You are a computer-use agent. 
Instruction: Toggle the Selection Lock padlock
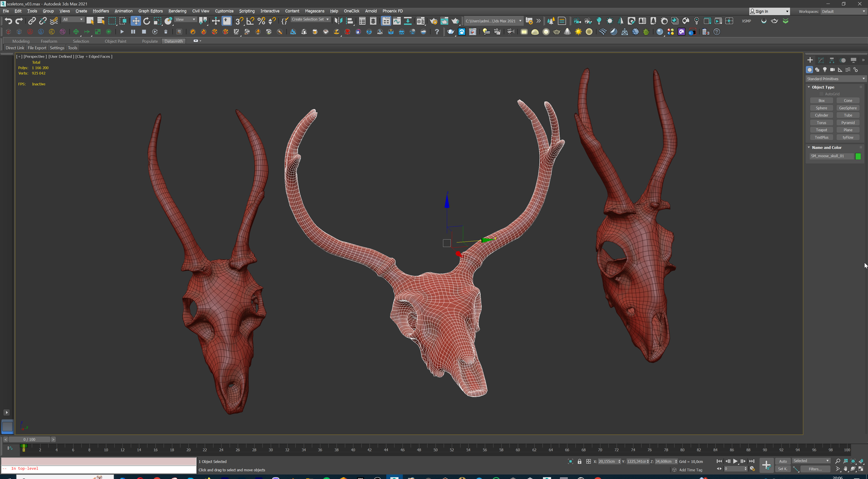coord(579,461)
